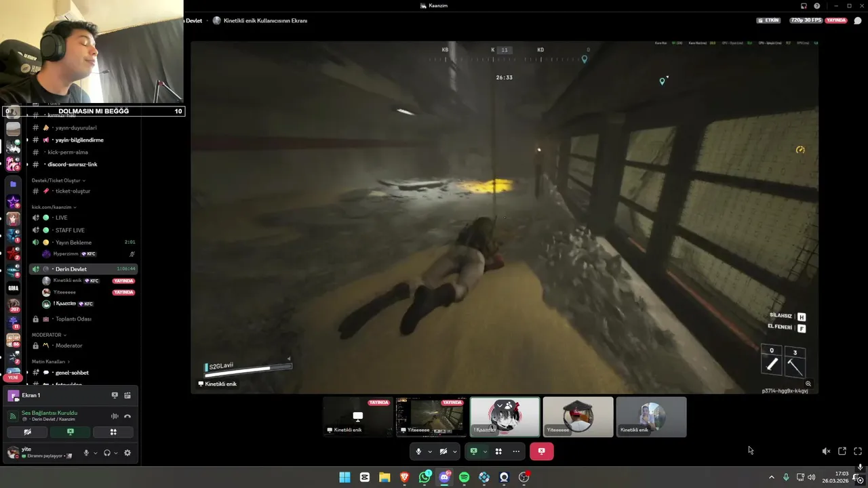Open screen share options arrow in control bar
Viewport: 868px width, 488px height.
pos(484,451)
